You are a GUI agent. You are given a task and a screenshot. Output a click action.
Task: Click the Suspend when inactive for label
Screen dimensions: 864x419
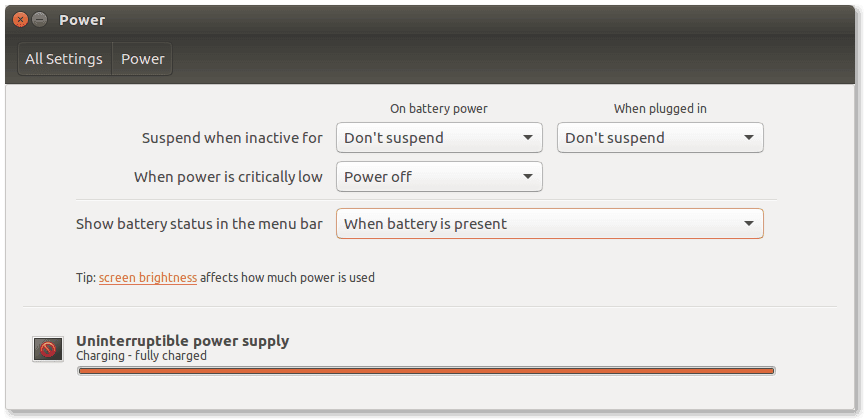click(232, 138)
